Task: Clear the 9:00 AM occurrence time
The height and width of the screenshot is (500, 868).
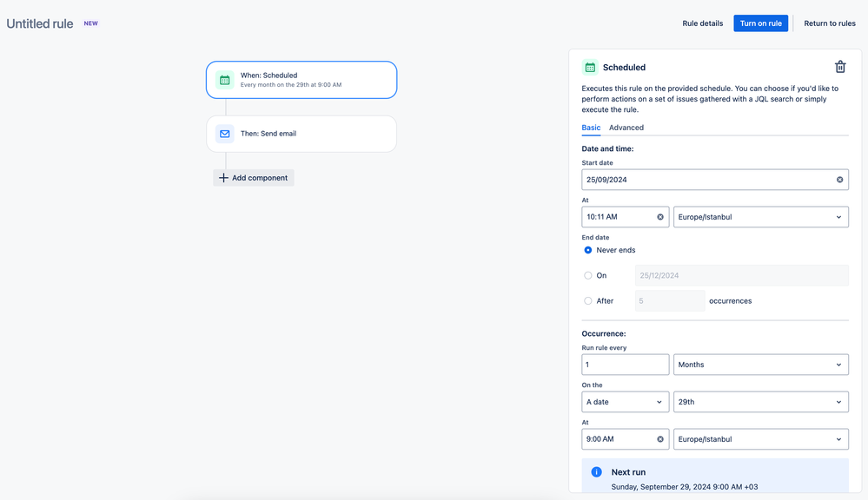Action: pyautogui.click(x=659, y=439)
